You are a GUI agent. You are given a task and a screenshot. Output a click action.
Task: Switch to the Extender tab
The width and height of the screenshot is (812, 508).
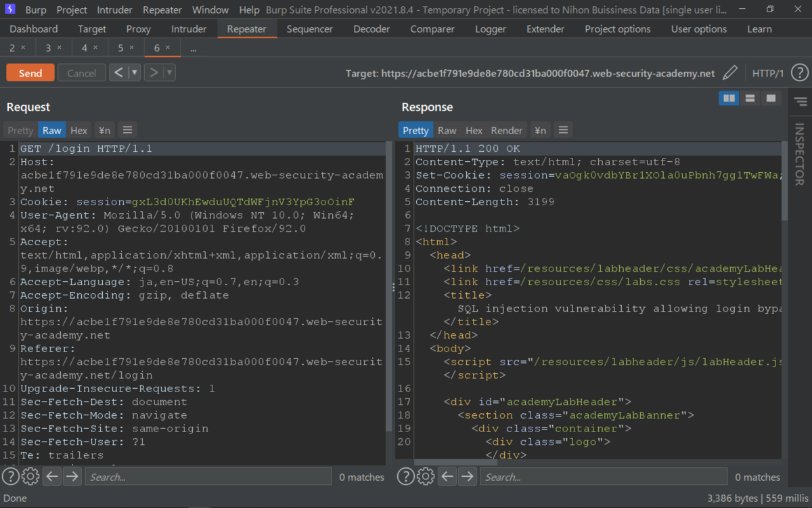coord(545,29)
